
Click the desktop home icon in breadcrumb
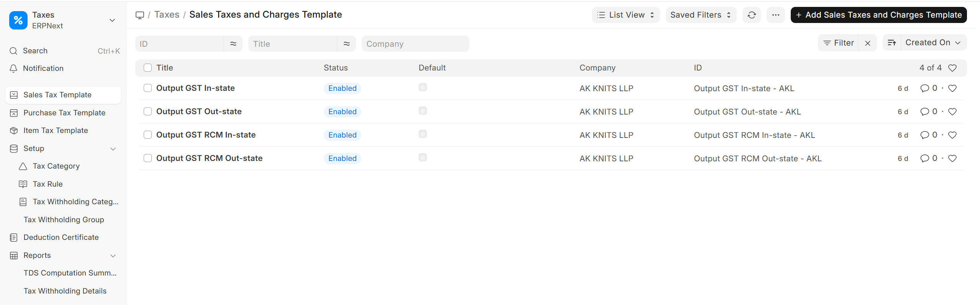point(140,15)
